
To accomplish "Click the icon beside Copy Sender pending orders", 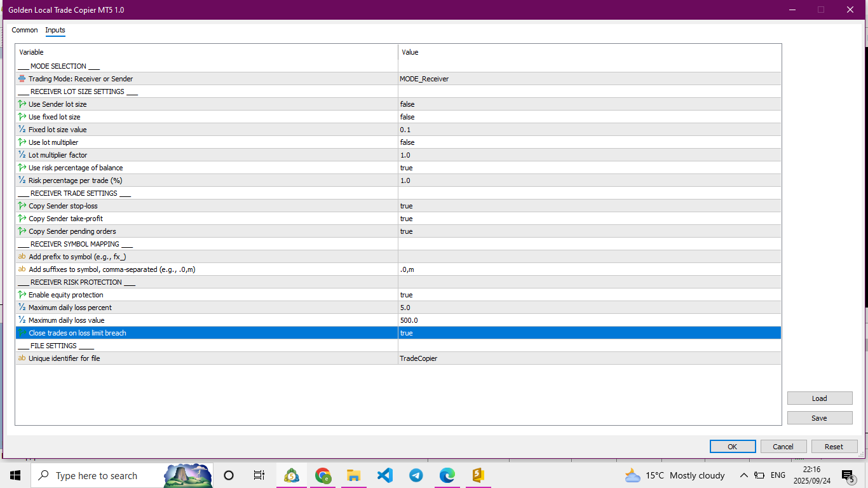I will tap(22, 231).
